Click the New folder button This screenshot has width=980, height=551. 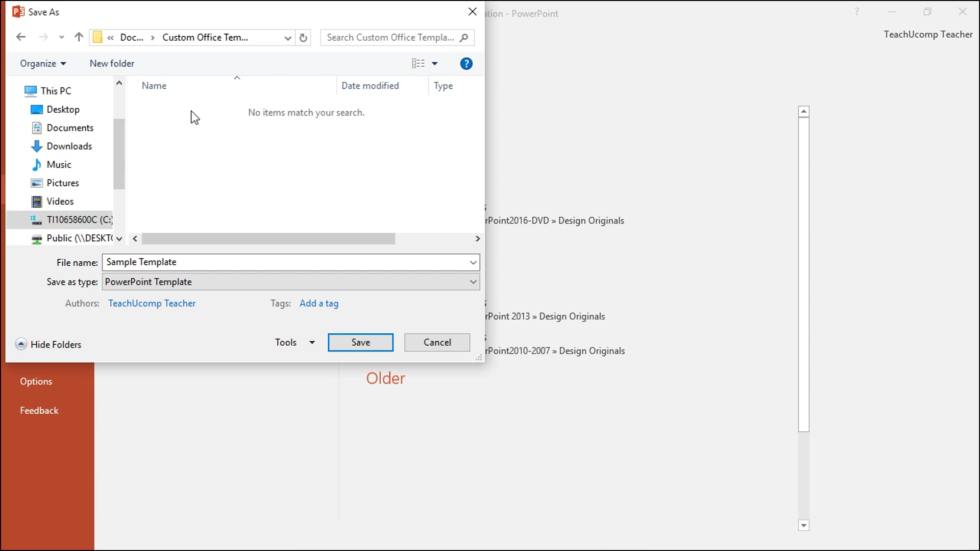coord(112,63)
